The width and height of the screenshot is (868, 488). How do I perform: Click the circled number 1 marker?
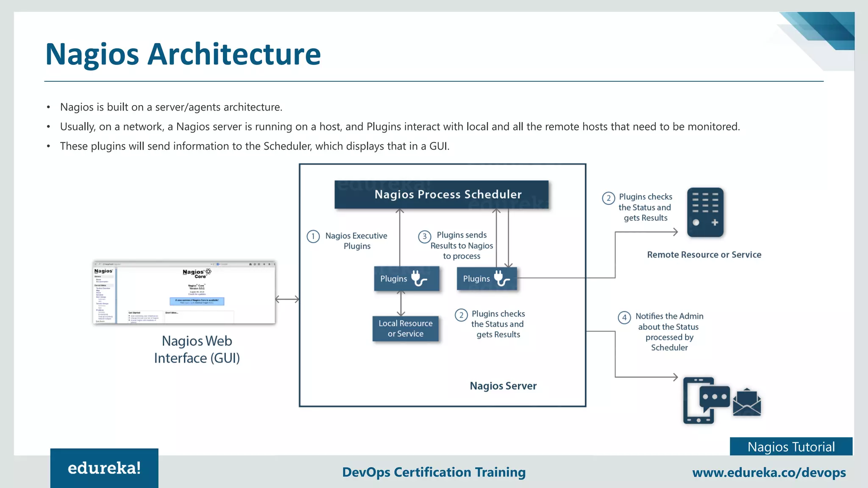(x=313, y=236)
